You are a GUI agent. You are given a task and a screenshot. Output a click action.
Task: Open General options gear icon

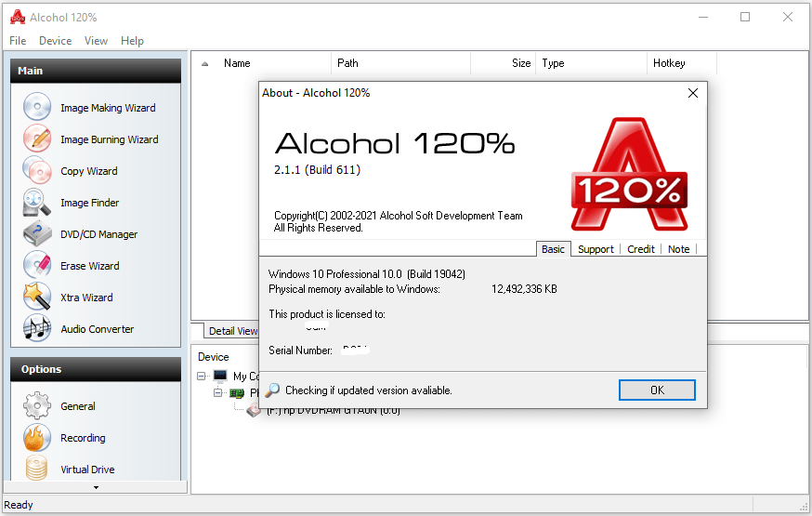click(x=37, y=405)
